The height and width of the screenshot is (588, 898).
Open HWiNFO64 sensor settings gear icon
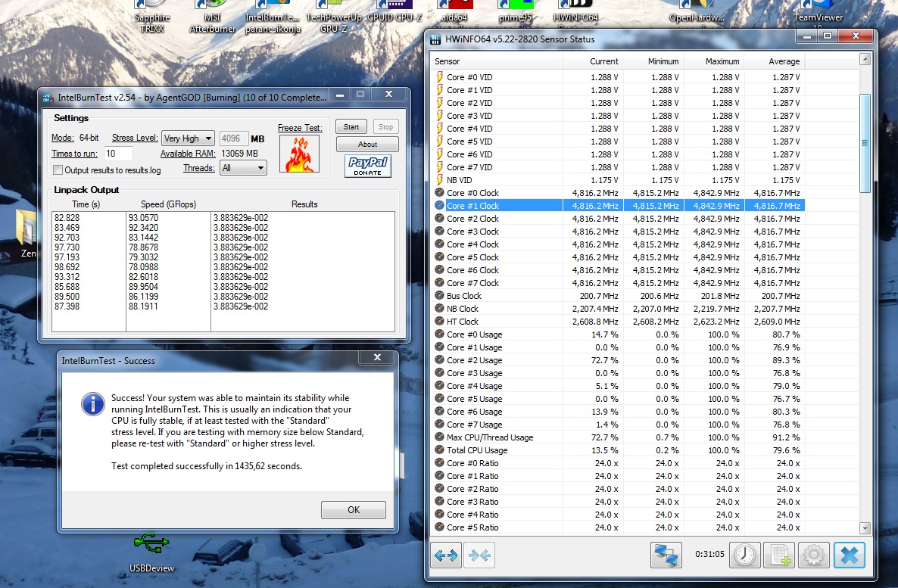[x=814, y=555]
